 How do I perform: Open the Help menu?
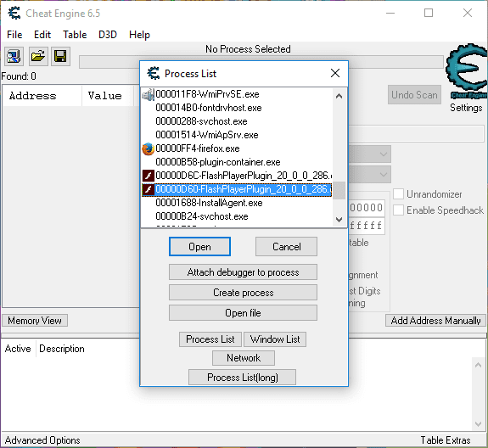[139, 35]
